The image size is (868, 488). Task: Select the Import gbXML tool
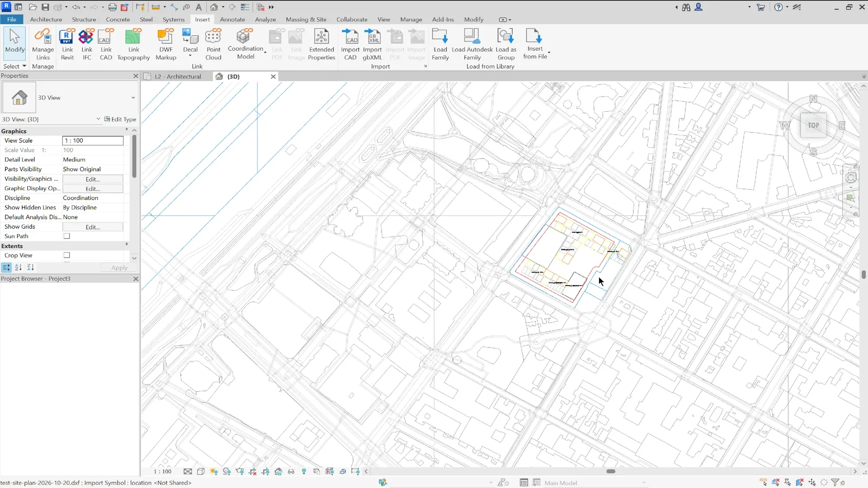click(x=372, y=44)
